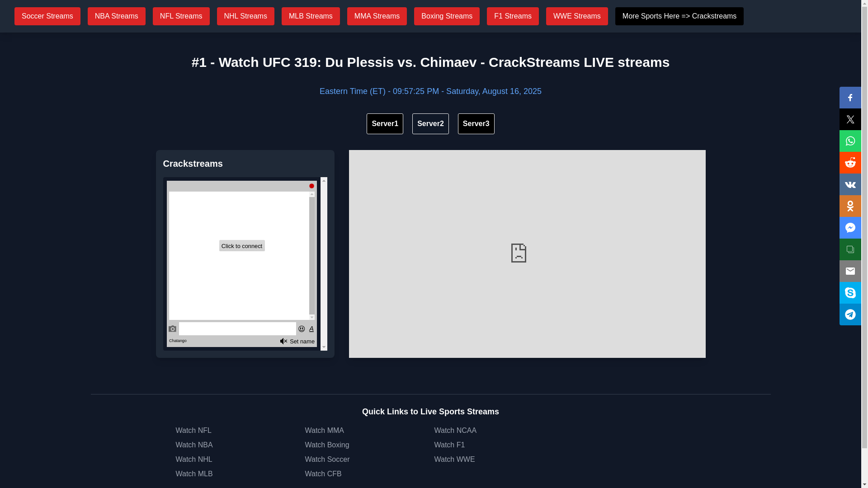Screen dimensions: 868x488
Task: Toggle the chat sound mute icon
Action: [x=283, y=341]
